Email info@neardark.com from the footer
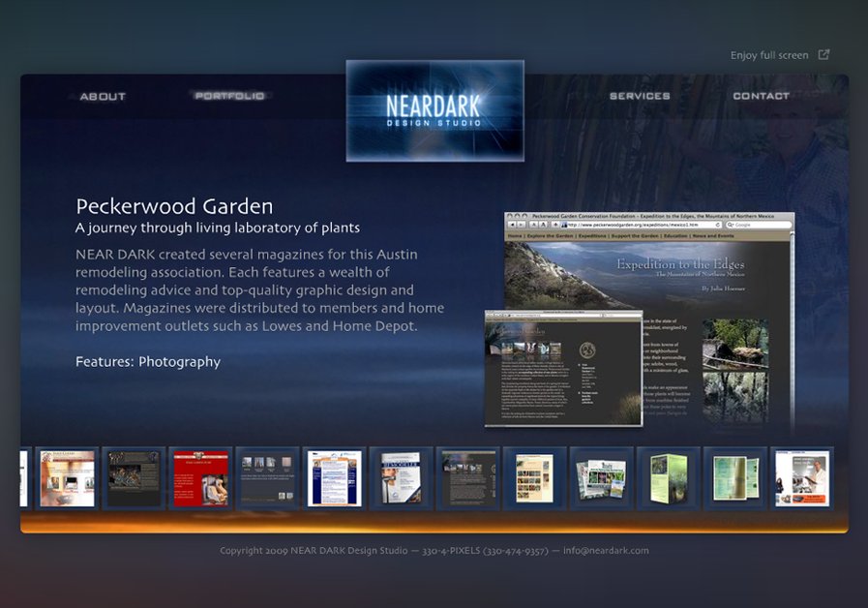 pyautogui.click(x=606, y=551)
